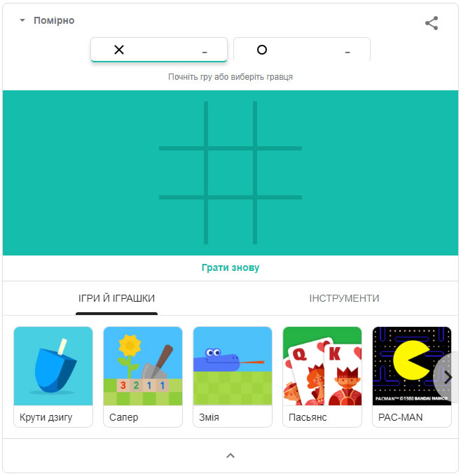Place a mark in the bottom-left square

[x=181, y=222]
